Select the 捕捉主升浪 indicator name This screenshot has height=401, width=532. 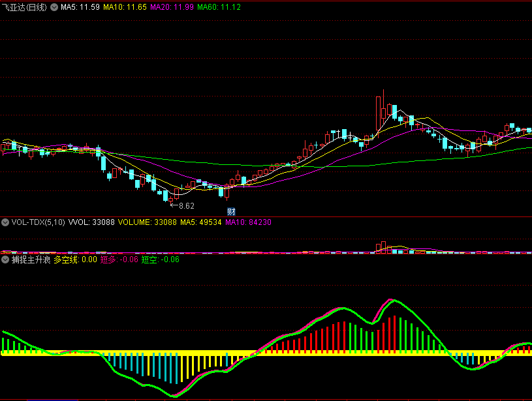(x=31, y=260)
